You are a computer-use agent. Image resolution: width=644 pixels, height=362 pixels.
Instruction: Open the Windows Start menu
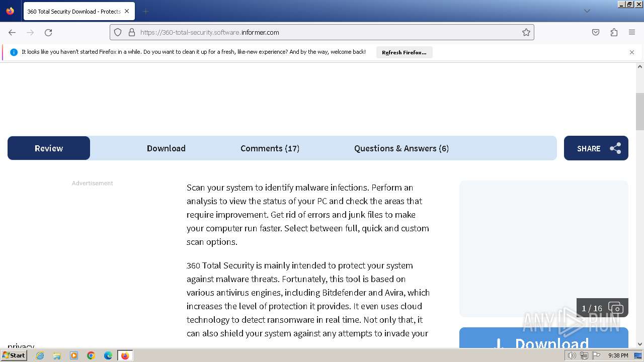point(14,355)
